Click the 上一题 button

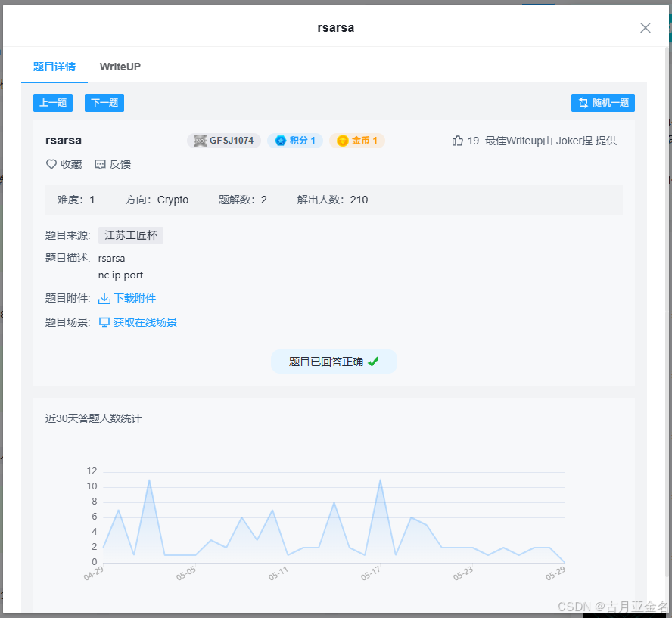52,102
